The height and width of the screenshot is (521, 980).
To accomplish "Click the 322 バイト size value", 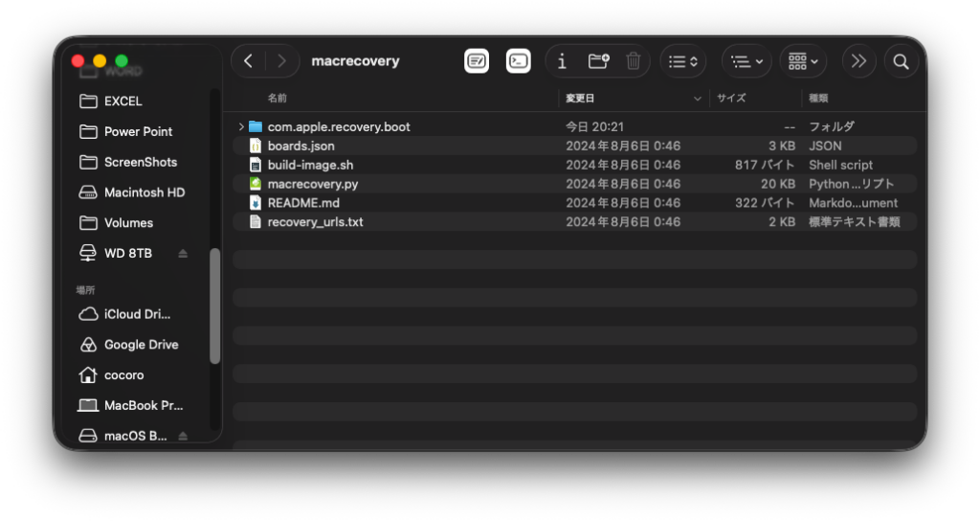I will pos(765,203).
